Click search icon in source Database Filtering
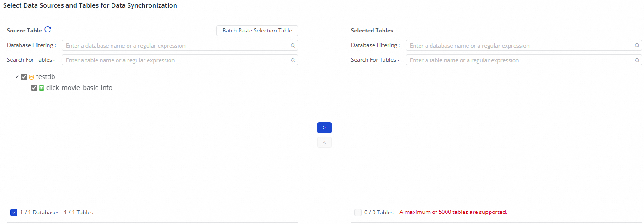This screenshot has height=224, width=644. click(x=293, y=46)
